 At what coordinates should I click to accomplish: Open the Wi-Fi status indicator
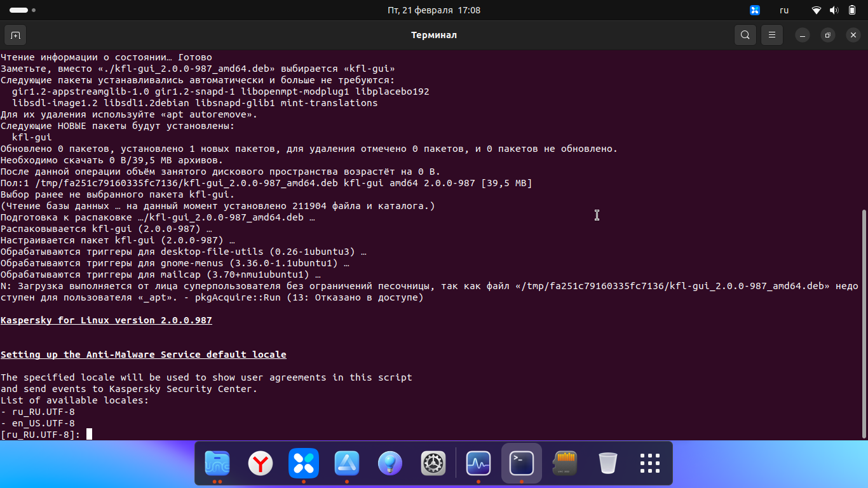coord(817,10)
